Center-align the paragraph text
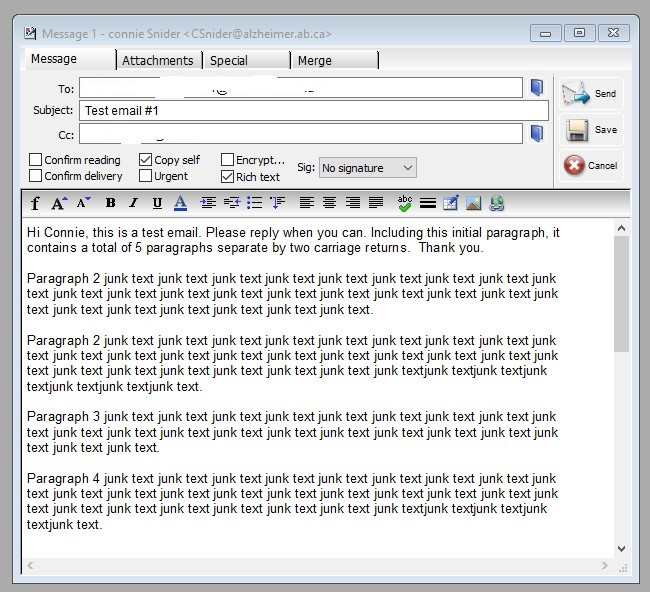 (x=329, y=203)
